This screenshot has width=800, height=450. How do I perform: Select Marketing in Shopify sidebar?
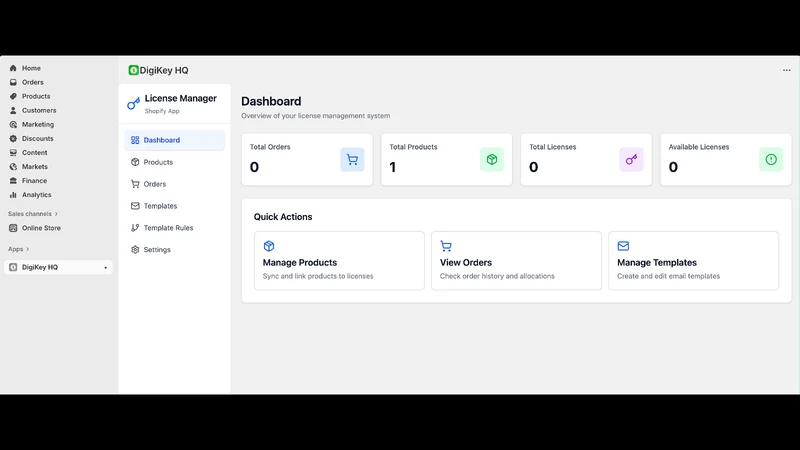[x=38, y=124]
